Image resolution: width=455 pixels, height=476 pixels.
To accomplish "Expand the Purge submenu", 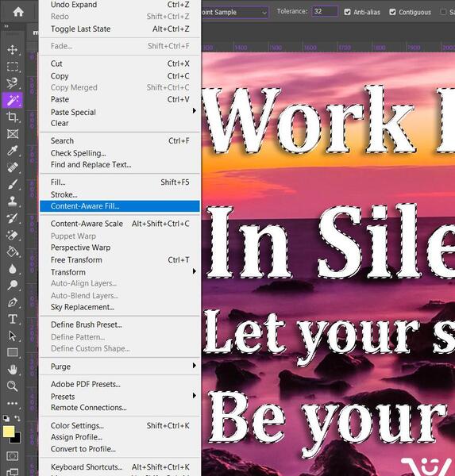I will point(120,367).
